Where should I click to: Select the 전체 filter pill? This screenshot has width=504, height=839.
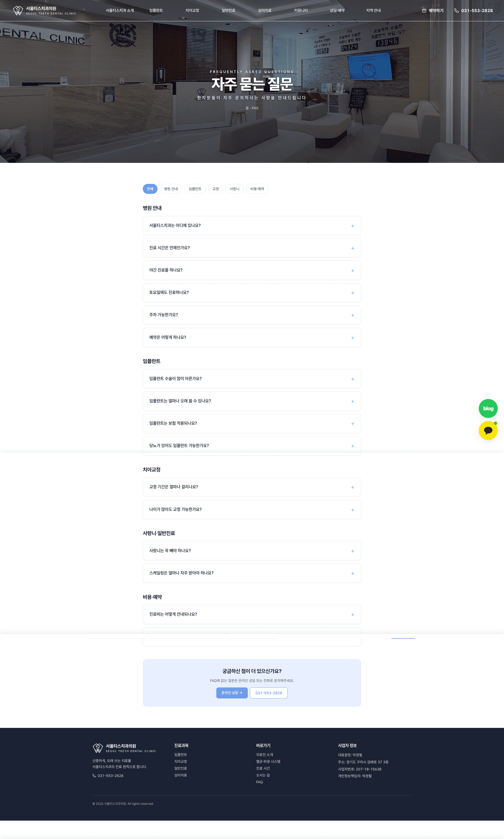point(150,189)
